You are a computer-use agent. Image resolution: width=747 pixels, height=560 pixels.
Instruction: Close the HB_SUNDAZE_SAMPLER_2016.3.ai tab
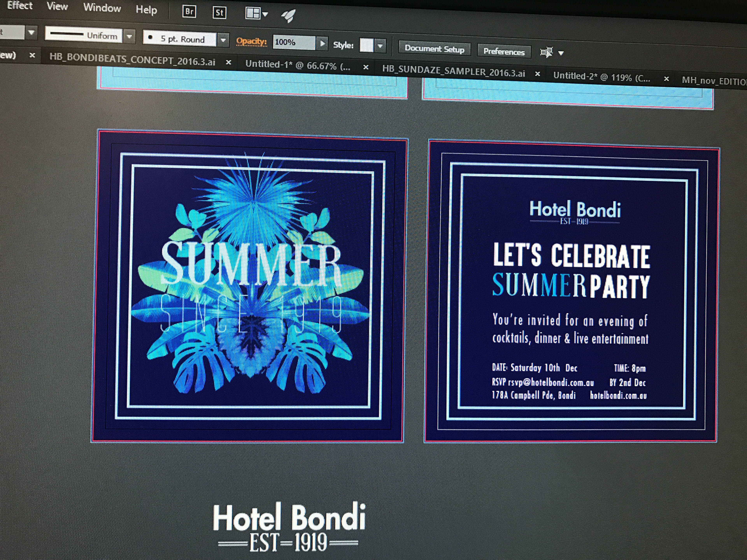537,73
